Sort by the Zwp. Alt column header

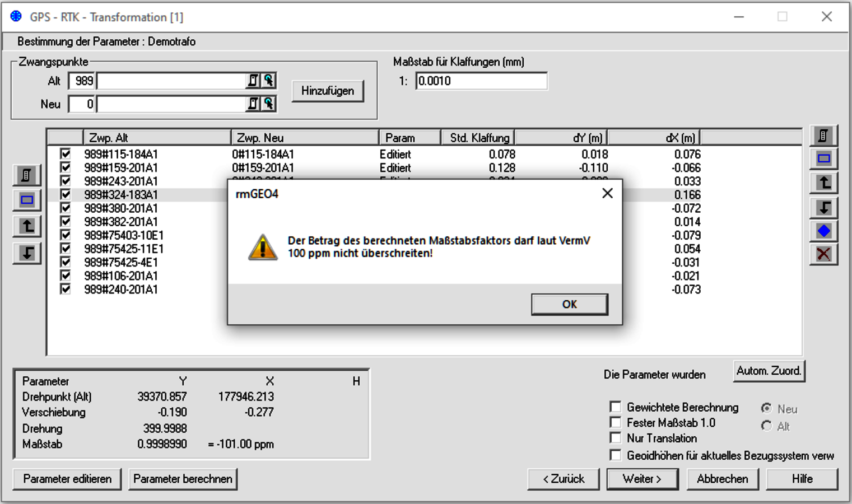click(x=157, y=138)
